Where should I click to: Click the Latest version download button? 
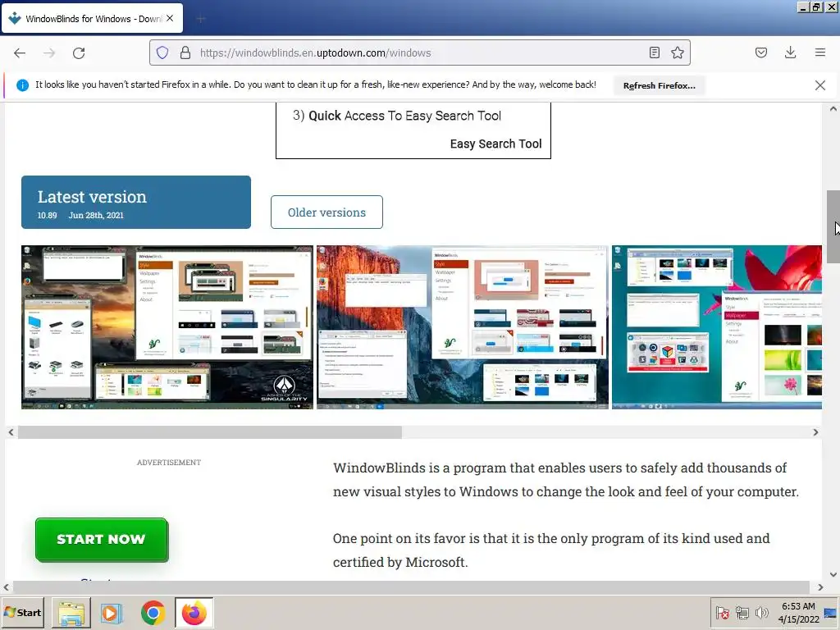(136, 202)
